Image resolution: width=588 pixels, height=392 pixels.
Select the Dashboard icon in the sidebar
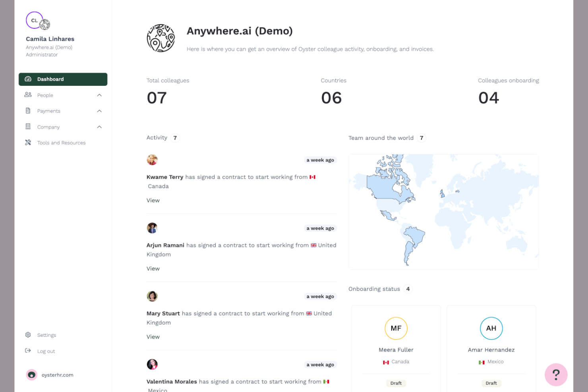28,79
